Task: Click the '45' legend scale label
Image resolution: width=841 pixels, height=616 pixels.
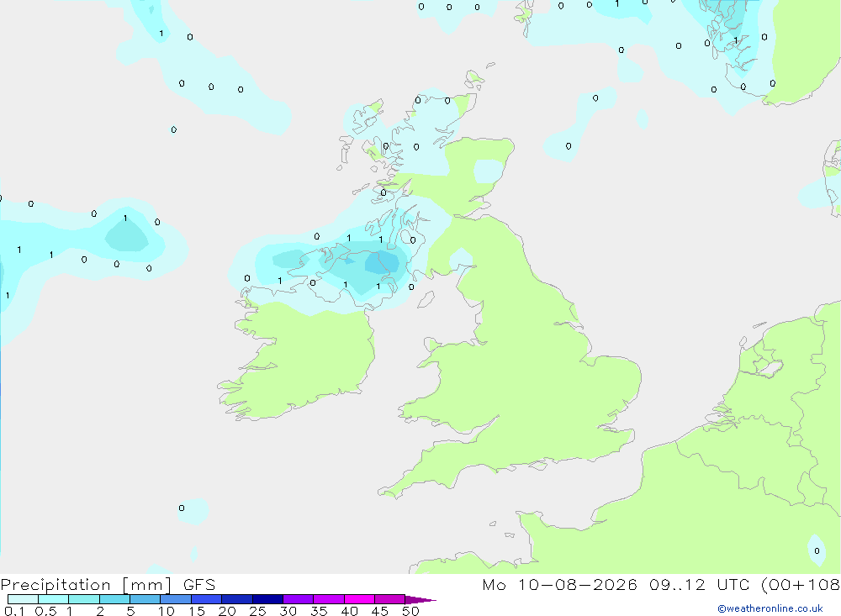Action: 380,611
